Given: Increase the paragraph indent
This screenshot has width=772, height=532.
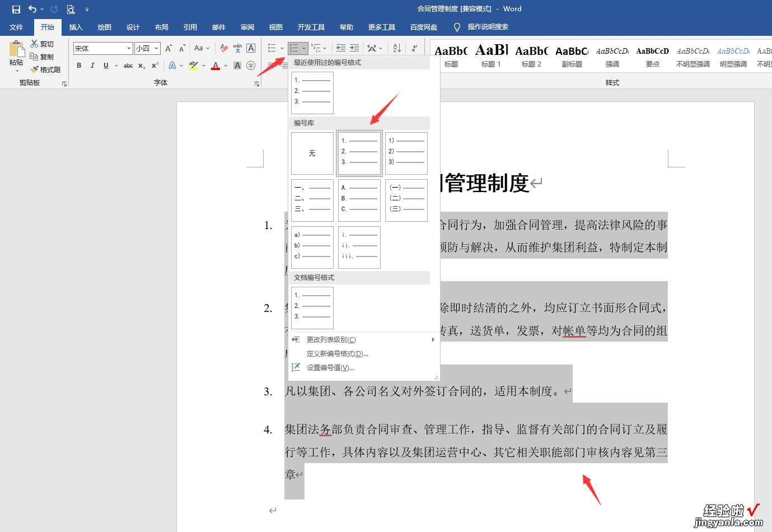Looking at the screenshot, I should coord(354,48).
